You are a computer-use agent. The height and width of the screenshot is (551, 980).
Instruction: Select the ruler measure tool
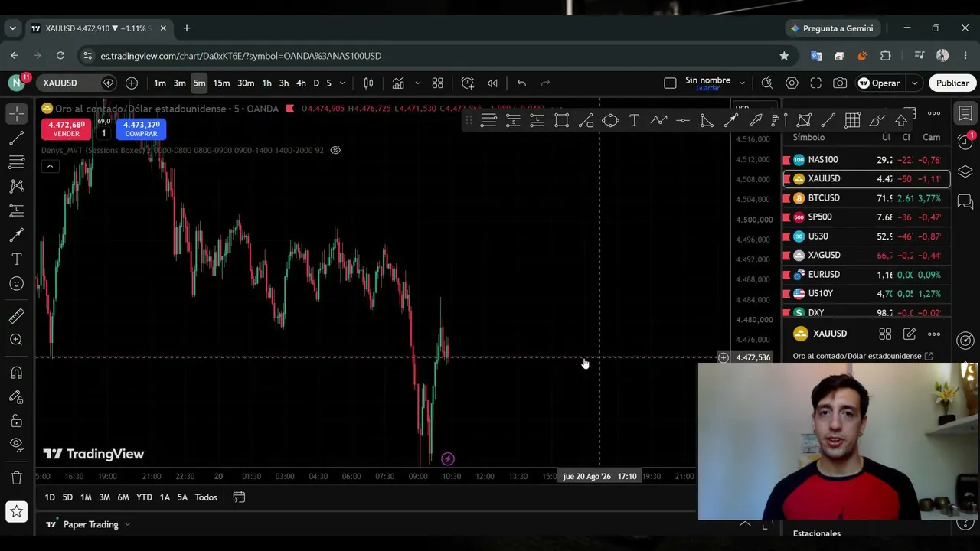pos(16,316)
